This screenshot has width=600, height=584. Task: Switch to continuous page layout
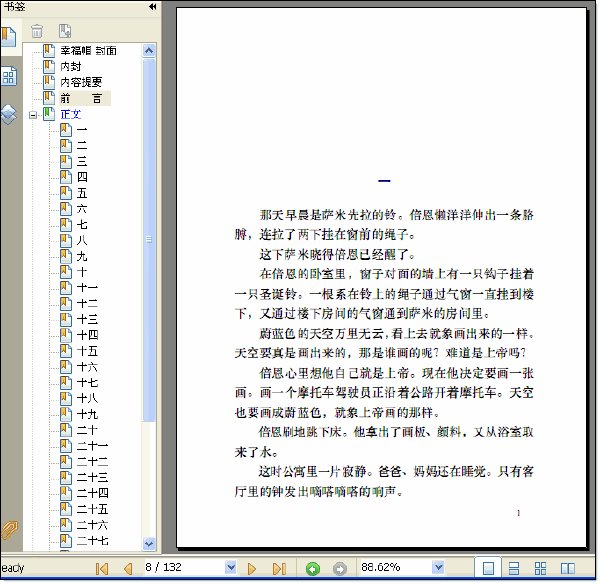point(514,568)
